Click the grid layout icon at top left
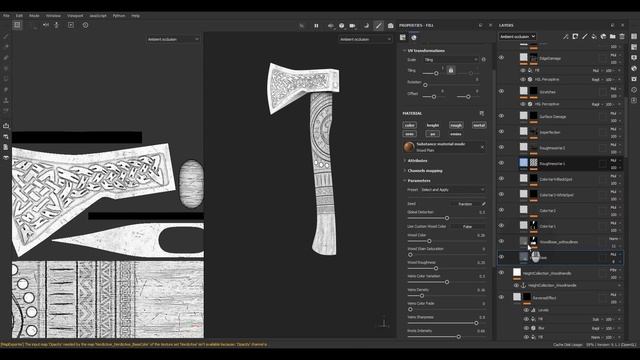Screen dimensions: 640x360 [17, 25]
